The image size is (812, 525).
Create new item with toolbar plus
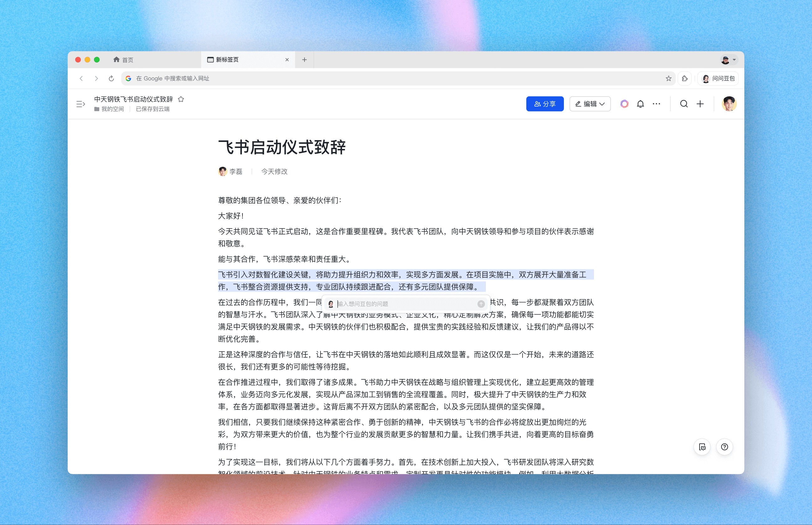700,104
